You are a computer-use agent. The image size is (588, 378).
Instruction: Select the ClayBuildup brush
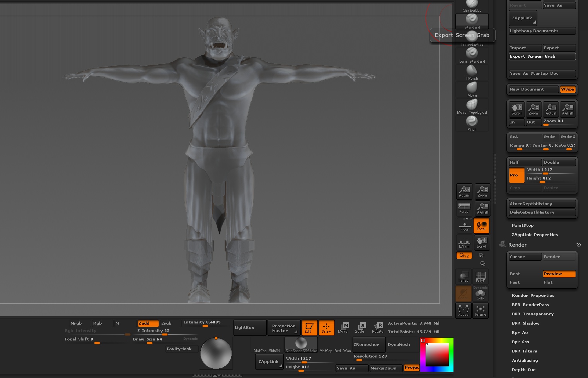tap(472, 6)
